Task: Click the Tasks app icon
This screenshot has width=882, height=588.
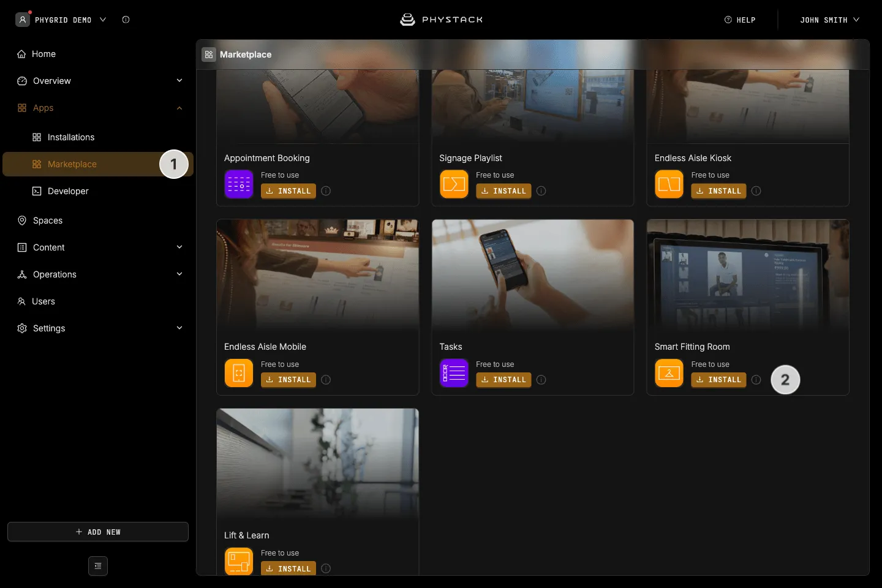Action: coord(454,373)
